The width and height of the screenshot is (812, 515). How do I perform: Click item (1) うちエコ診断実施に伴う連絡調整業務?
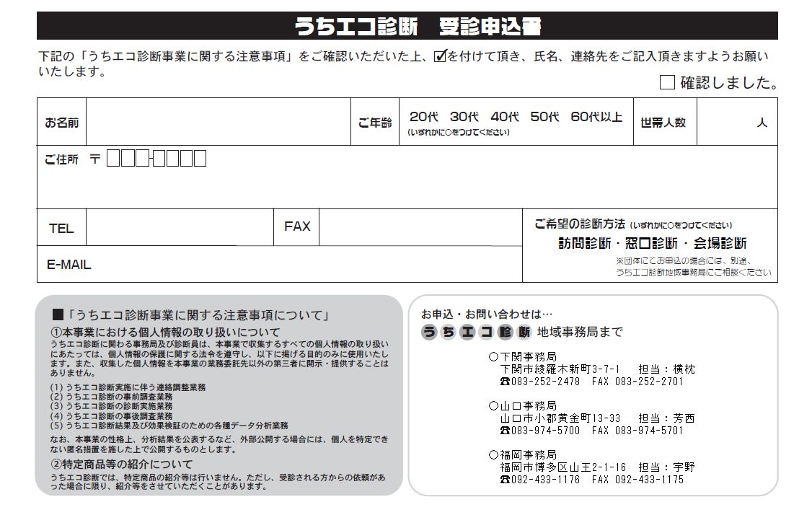tap(128, 387)
